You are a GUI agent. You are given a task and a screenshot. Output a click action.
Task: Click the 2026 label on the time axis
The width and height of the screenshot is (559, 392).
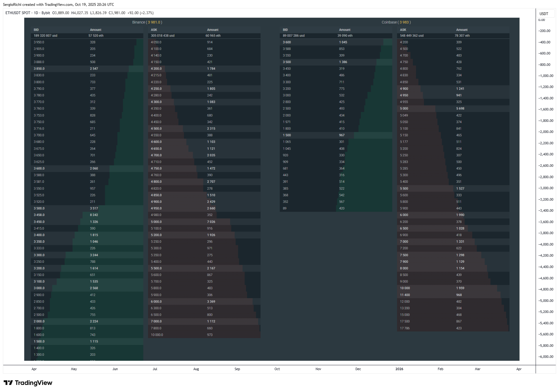pos(399,369)
